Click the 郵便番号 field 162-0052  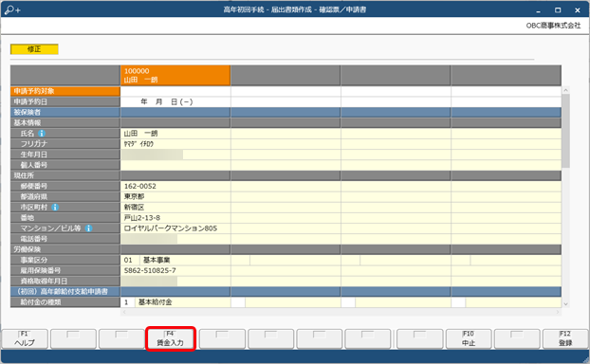175,186
